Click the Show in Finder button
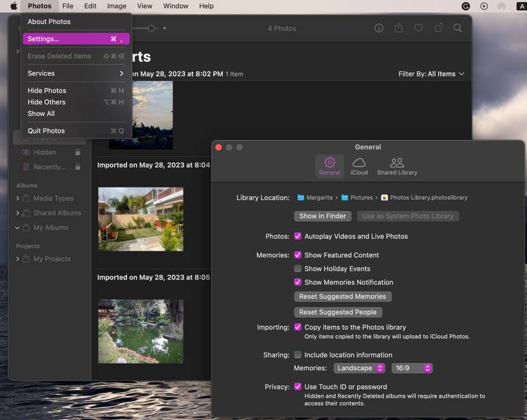The image size is (527, 420). click(x=323, y=216)
